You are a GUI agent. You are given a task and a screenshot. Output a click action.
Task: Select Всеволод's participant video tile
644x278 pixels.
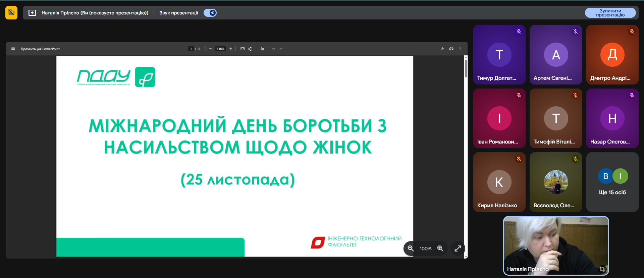click(x=556, y=182)
